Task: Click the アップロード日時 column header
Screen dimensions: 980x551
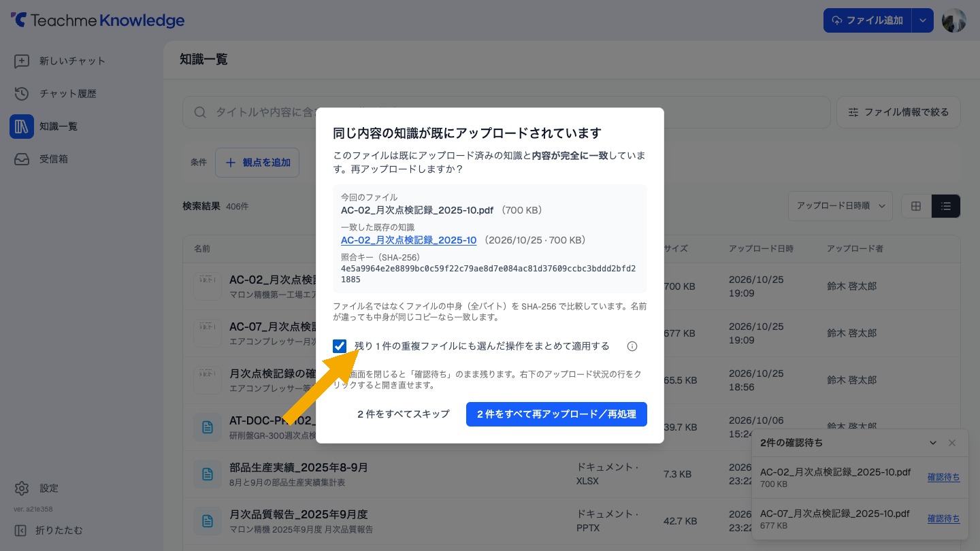Action: (761, 249)
